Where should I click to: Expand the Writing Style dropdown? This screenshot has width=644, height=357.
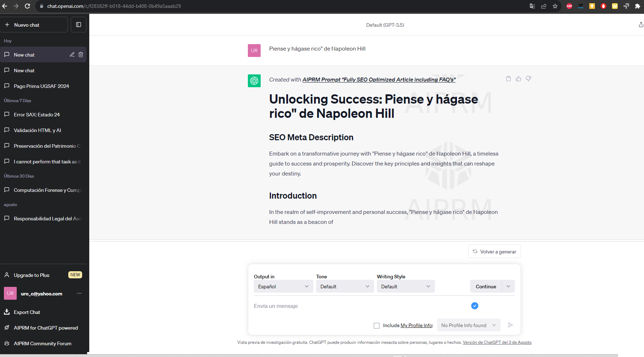click(405, 287)
